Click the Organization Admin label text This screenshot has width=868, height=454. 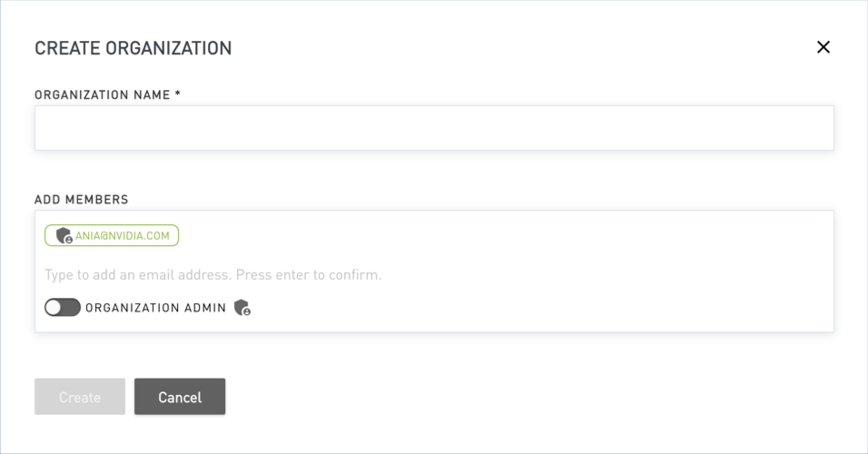pos(155,308)
